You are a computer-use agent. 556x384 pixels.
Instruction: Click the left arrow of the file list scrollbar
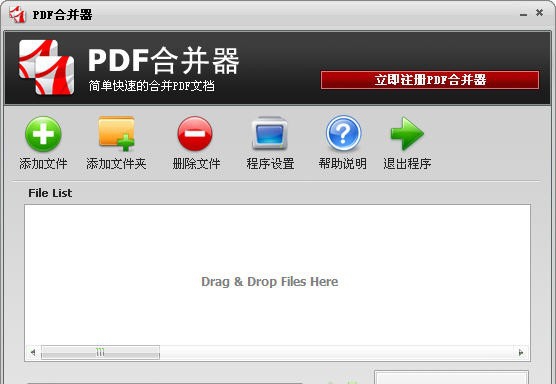pos(33,352)
